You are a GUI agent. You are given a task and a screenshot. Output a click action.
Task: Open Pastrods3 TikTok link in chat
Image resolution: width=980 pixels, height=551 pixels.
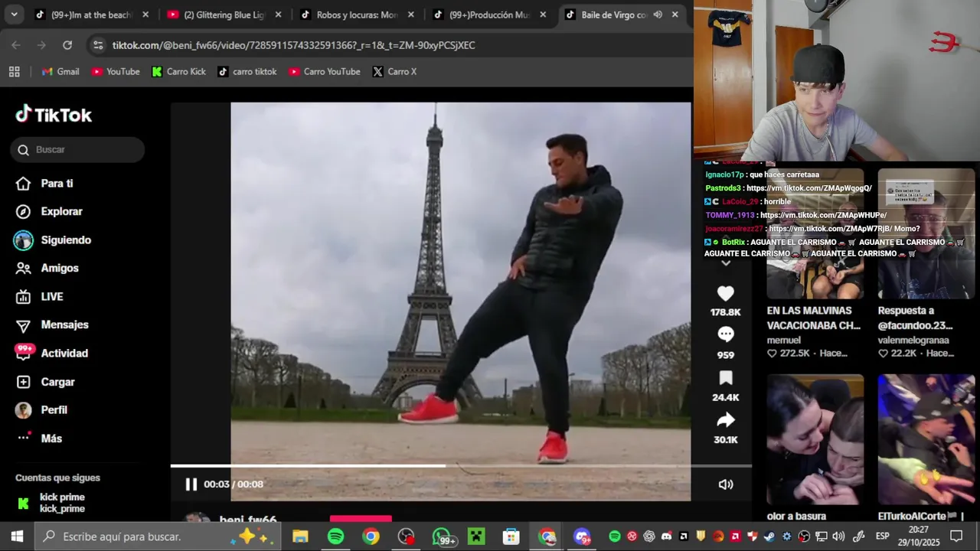click(809, 188)
